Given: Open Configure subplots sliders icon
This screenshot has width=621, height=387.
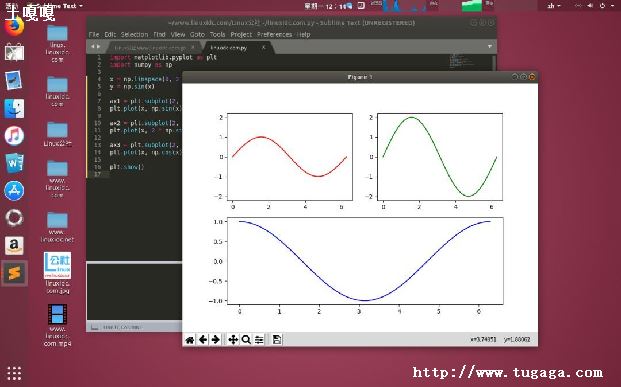Looking at the screenshot, I should [259, 339].
